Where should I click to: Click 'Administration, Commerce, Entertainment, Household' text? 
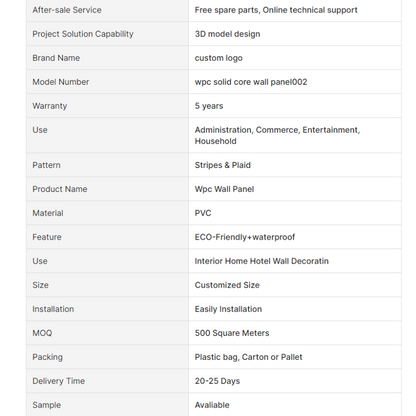pos(277,135)
